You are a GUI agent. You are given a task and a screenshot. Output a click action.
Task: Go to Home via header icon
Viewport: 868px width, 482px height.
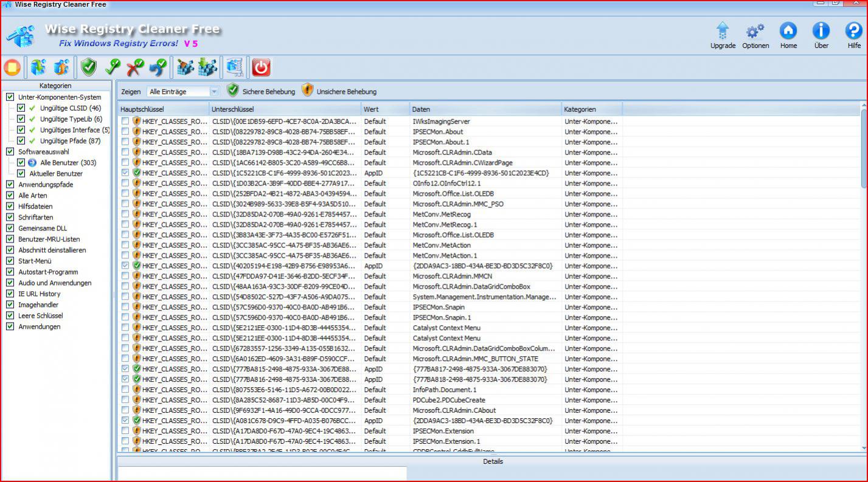point(788,35)
